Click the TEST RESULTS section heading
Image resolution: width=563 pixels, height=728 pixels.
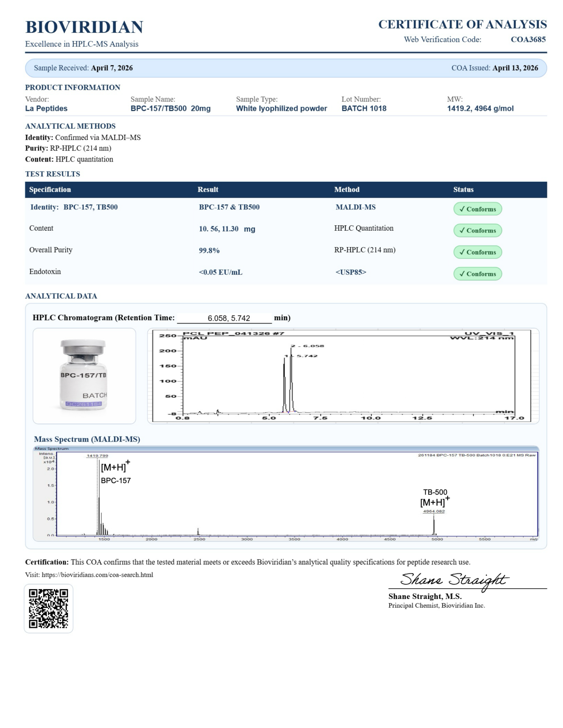click(x=53, y=174)
